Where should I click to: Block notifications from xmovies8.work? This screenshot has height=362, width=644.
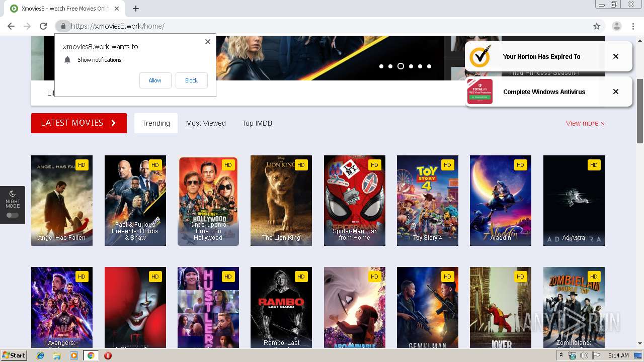[x=191, y=80]
